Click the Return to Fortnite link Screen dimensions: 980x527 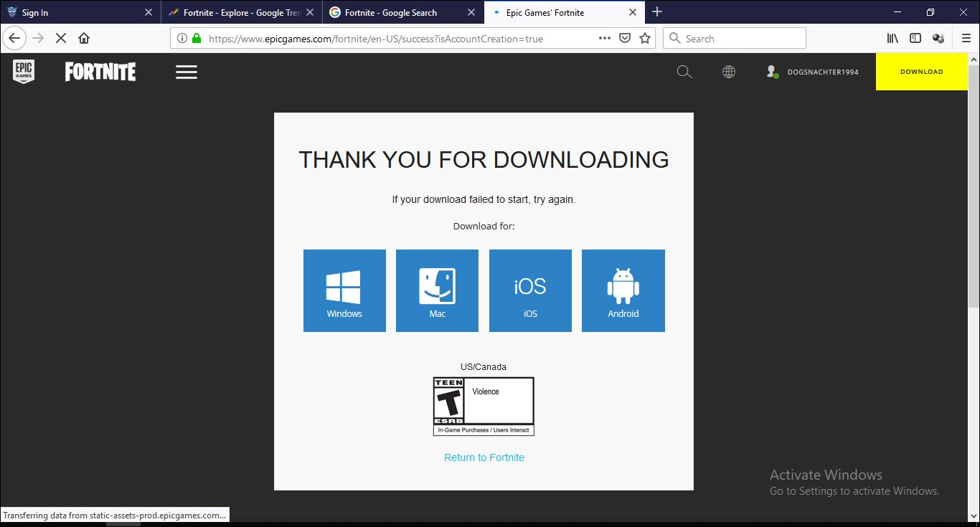[x=484, y=457]
